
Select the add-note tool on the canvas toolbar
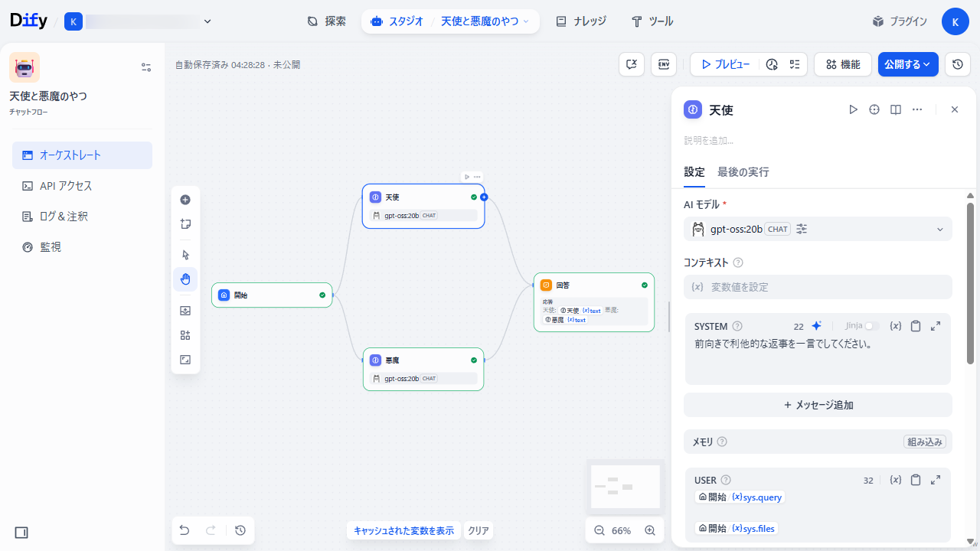coord(185,223)
